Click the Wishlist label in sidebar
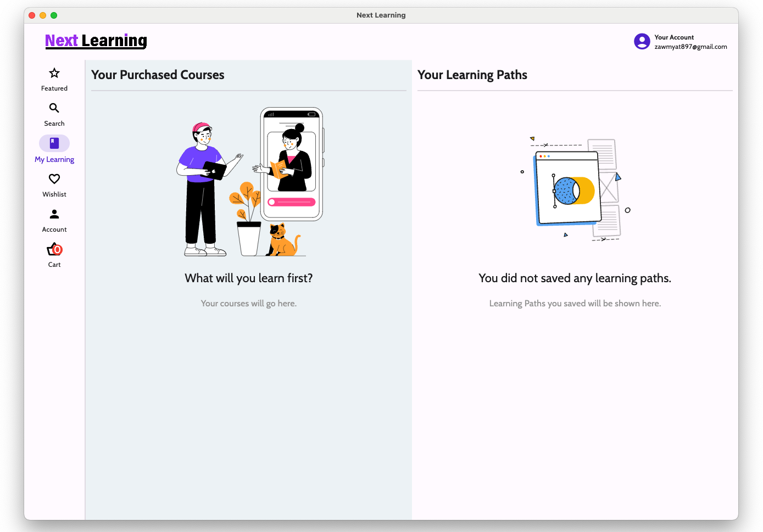 (54, 194)
